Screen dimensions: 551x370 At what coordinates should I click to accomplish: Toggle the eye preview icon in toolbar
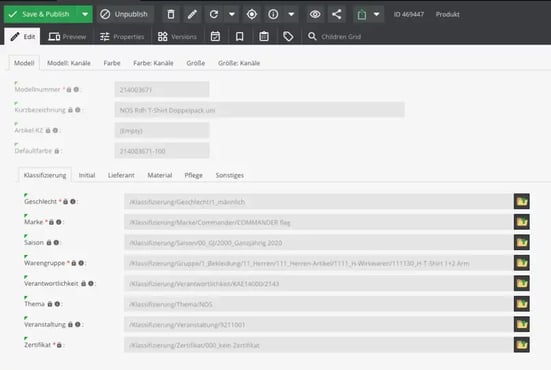(315, 14)
